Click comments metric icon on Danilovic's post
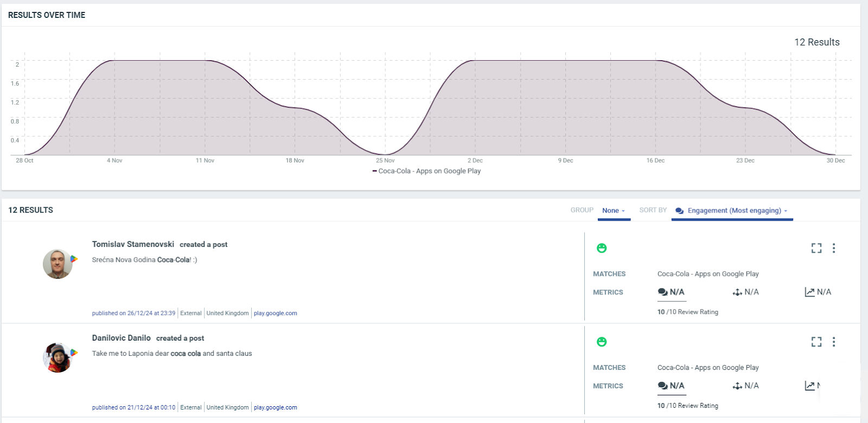 (x=662, y=386)
